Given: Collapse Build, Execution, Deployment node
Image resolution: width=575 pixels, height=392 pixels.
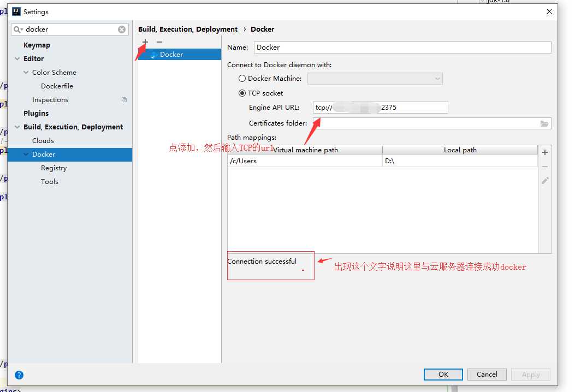Looking at the screenshot, I should tap(17, 127).
